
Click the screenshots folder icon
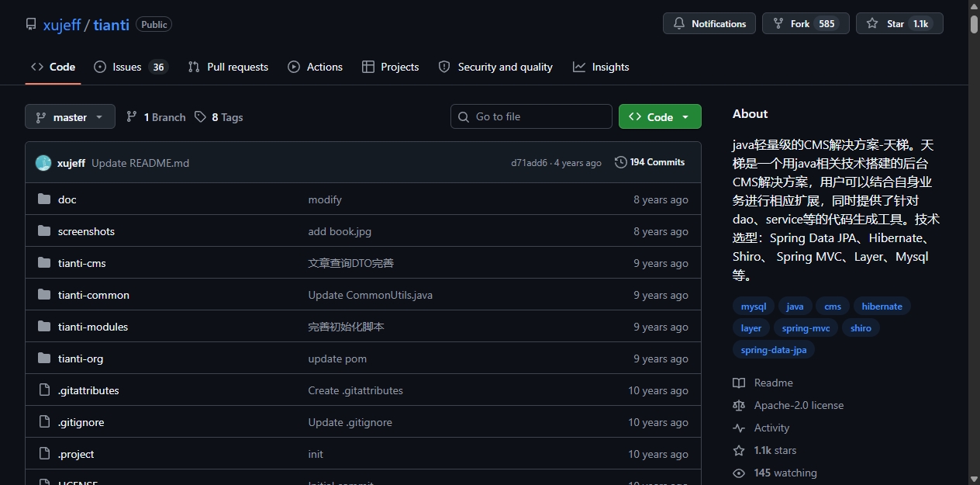(44, 231)
